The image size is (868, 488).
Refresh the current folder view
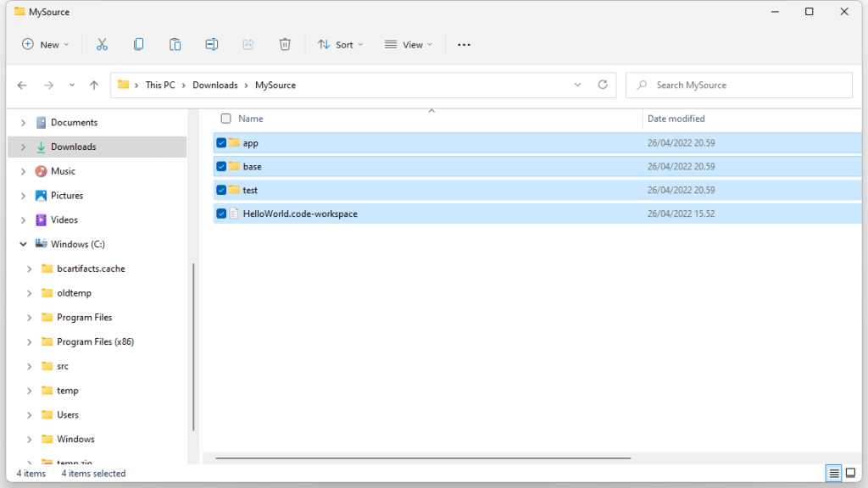pyautogui.click(x=603, y=85)
